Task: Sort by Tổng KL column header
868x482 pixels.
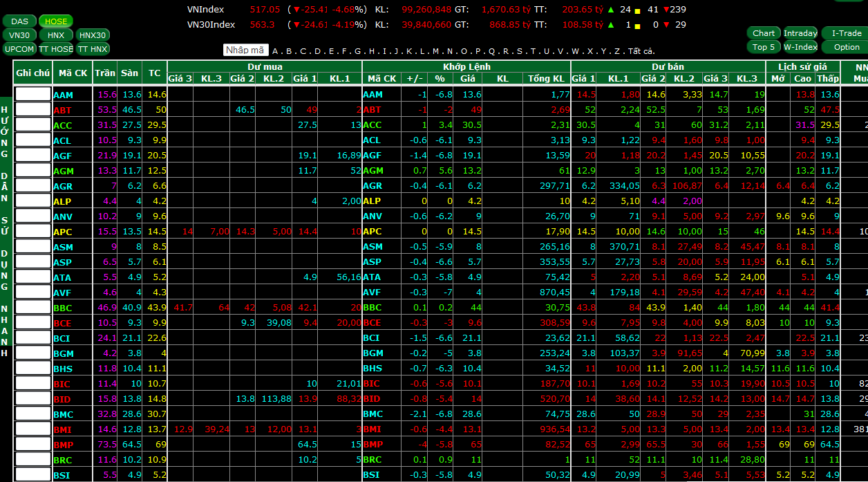Action: pos(546,79)
